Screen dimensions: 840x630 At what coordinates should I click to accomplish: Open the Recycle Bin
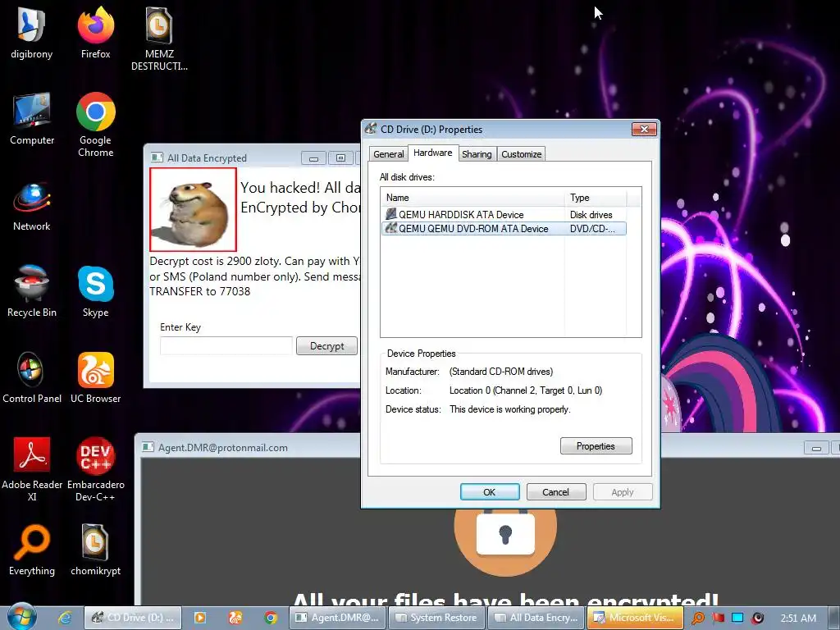pos(32,291)
